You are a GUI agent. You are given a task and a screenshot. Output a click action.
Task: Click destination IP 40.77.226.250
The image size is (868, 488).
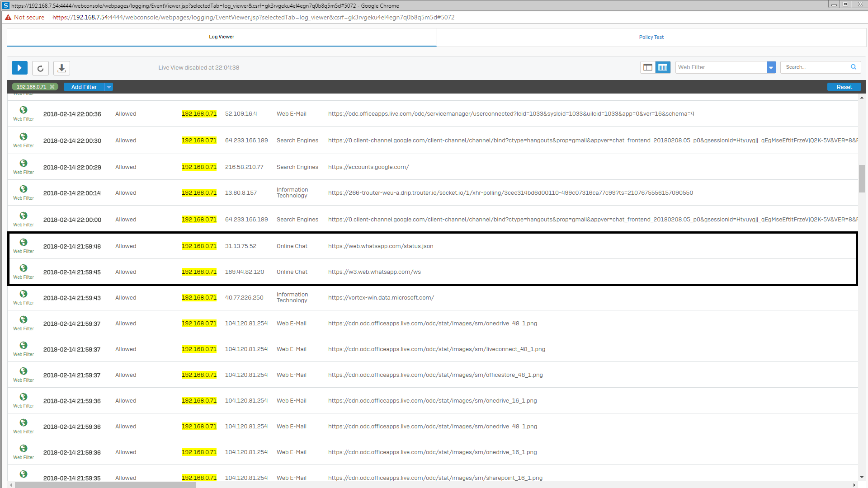[244, 298]
